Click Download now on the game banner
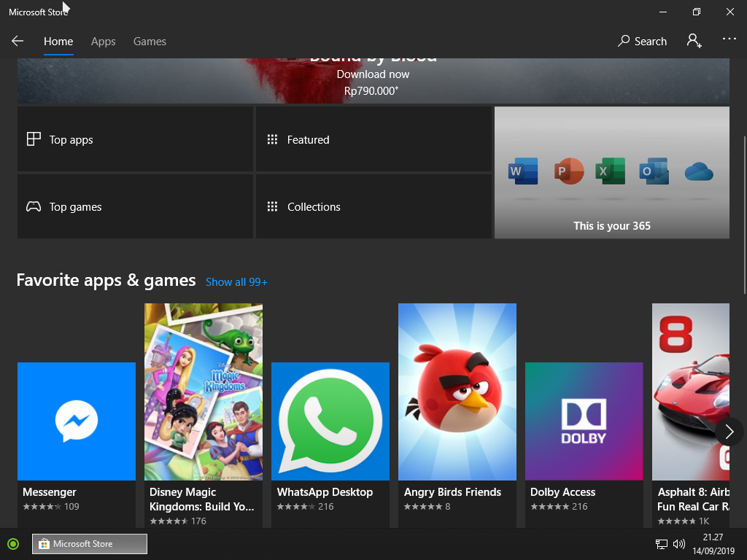The height and width of the screenshot is (560, 747). pyautogui.click(x=373, y=74)
